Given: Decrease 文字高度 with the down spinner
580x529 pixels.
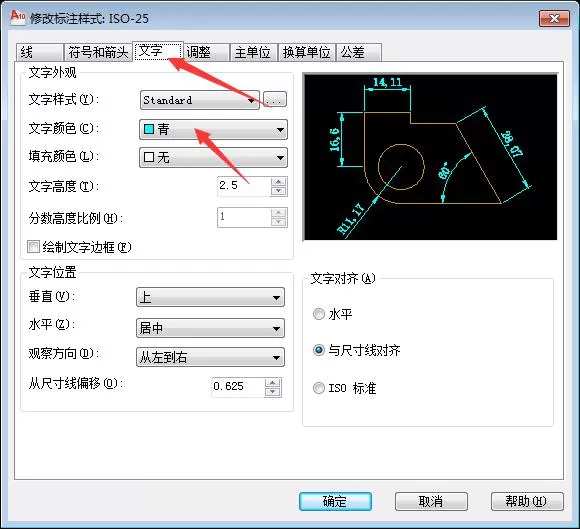Looking at the screenshot, I should (x=279, y=191).
